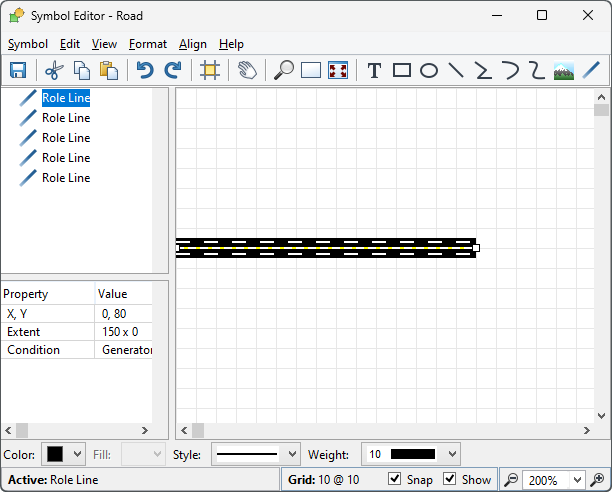Image resolution: width=612 pixels, height=492 pixels.
Task: Select the Arc drawing tool
Action: point(510,71)
